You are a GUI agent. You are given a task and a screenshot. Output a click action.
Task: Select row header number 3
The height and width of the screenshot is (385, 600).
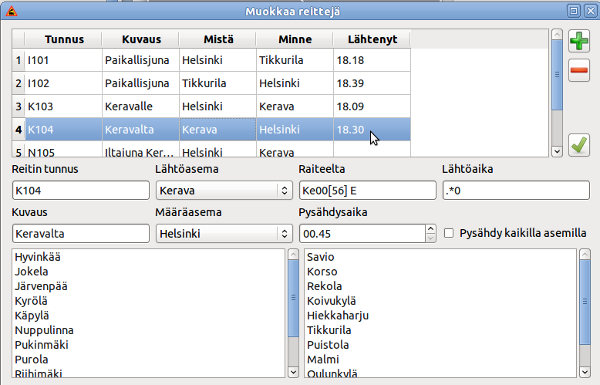click(x=18, y=106)
